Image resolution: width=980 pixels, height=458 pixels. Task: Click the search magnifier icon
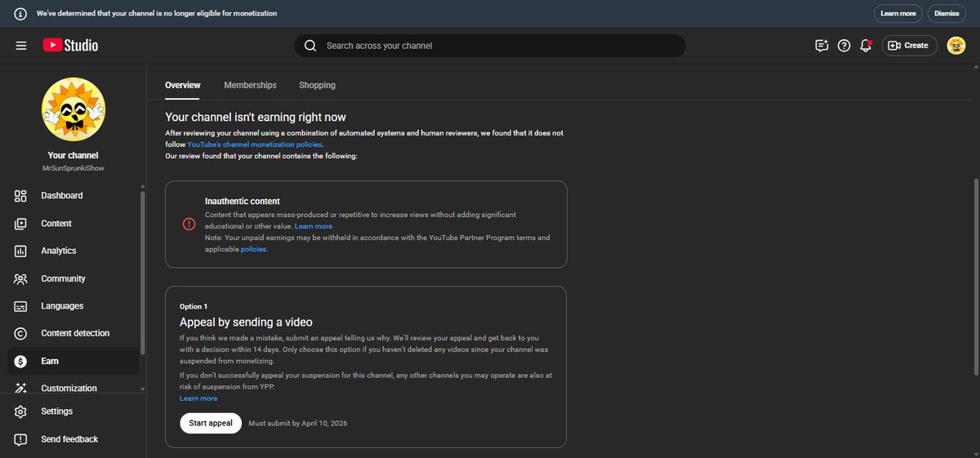tap(310, 46)
